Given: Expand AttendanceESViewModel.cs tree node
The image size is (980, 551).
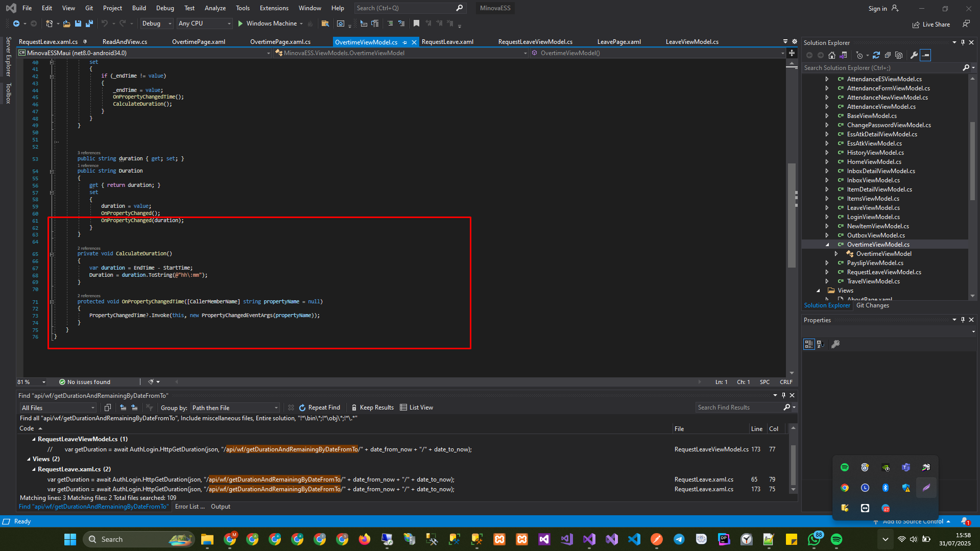Looking at the screenshot, I should [x=827, y=79].
